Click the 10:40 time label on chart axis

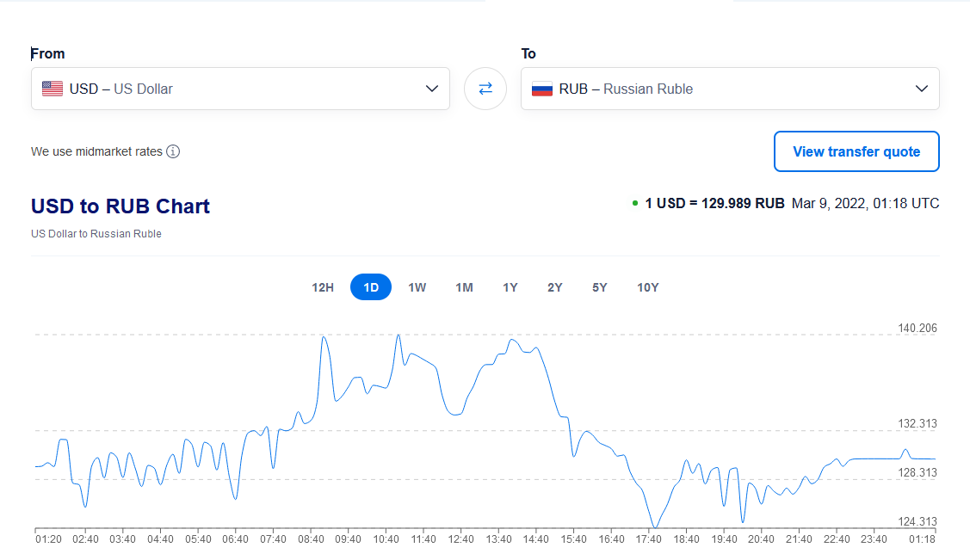point(386,539)
